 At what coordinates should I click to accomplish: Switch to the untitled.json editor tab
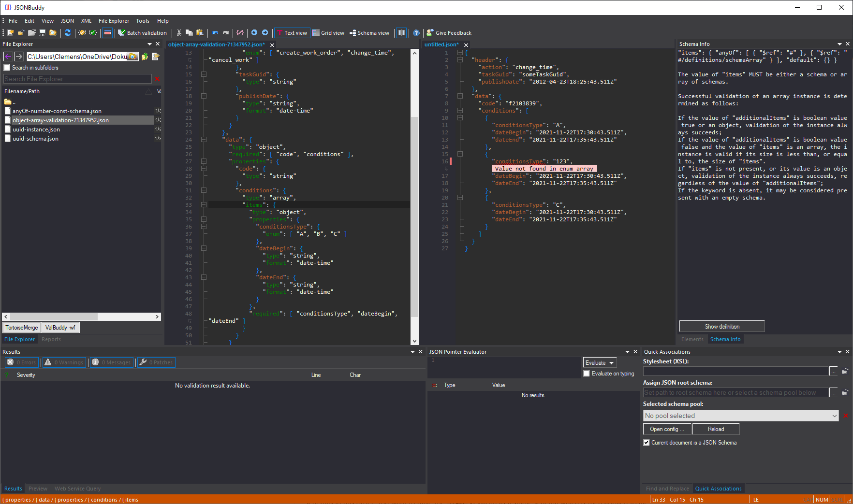(x=441, y=44)
